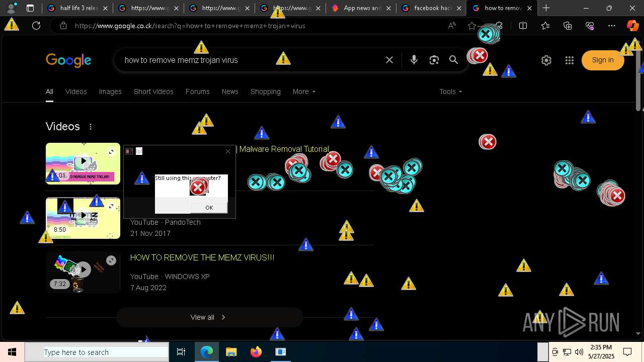Click 'YouTube · PandoTech' source text
The height and width of the screenshot is (362, 644).
pyautogui.click(x=166, y=222)
